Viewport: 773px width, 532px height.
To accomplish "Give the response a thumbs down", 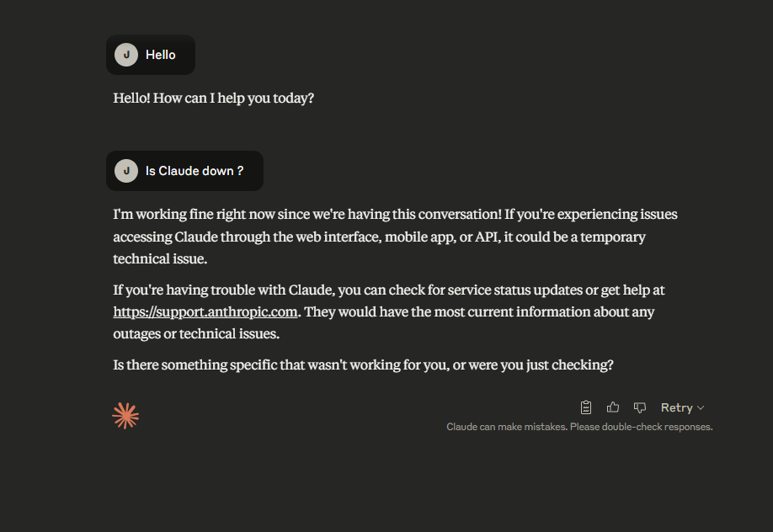I will click(x=640, y=407).
